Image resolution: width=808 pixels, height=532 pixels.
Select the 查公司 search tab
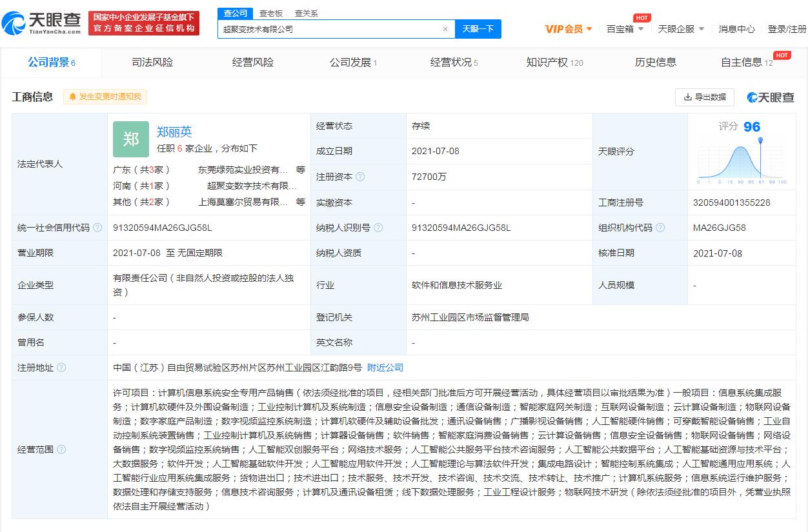(x=236, y=13)
